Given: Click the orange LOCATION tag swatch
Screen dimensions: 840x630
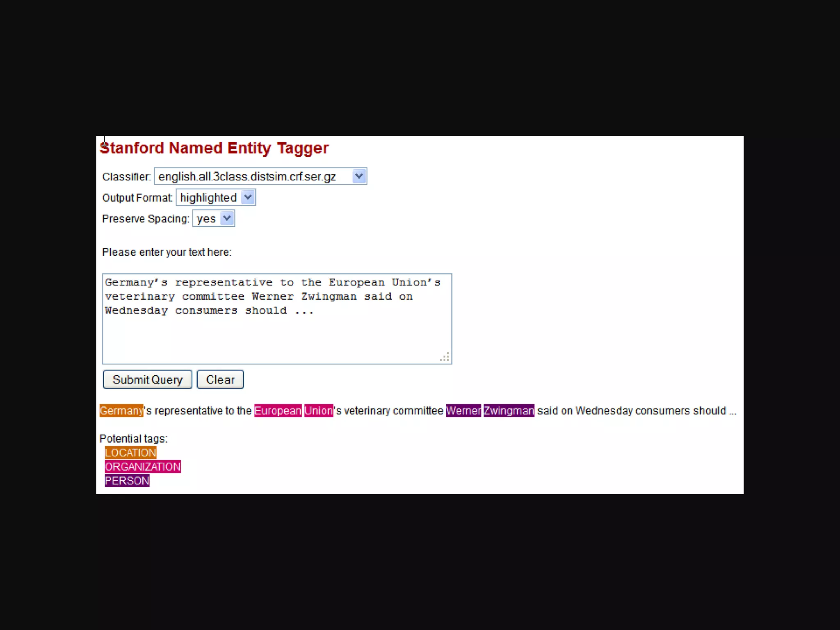Looking at the screenshot, I should (130, 452).
